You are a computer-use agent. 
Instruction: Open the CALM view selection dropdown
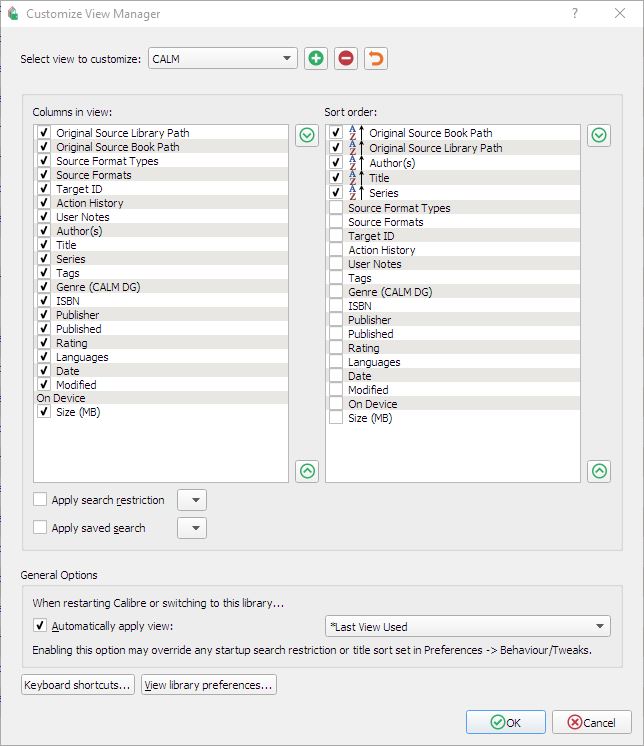[x=223, y=59]
